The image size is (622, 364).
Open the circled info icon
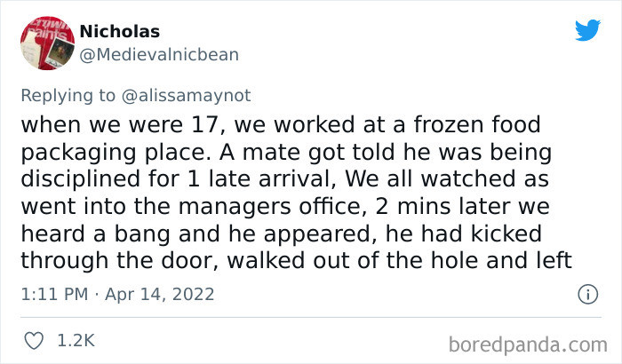point(587,294)
